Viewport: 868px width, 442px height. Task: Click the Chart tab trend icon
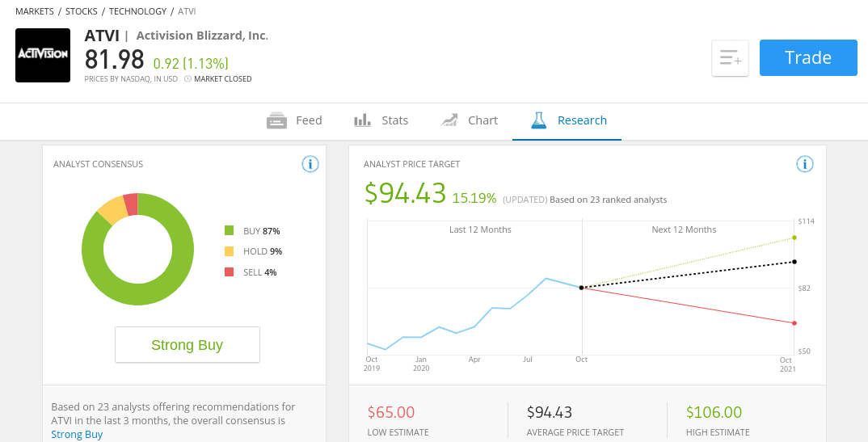tap(449, 120)
